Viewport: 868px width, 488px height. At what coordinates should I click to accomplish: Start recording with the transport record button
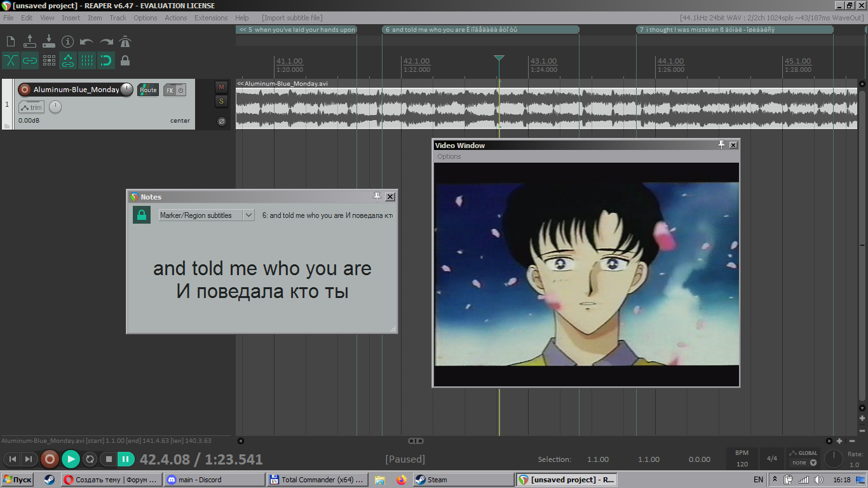[x=50, y=459]
